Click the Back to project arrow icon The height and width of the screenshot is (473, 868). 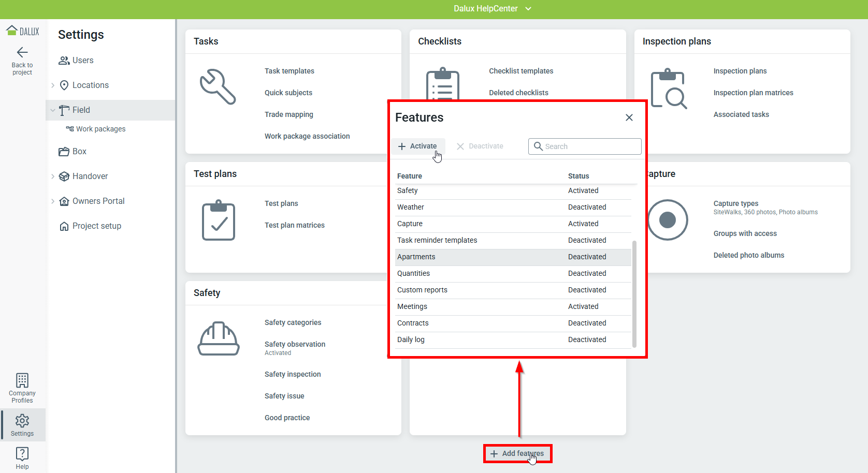tap(22, 52)
